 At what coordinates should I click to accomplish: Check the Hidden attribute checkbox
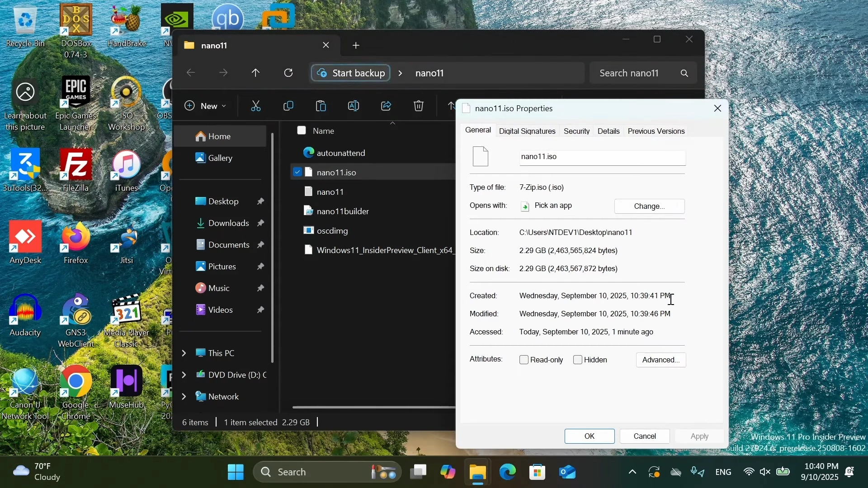point(578,361)
